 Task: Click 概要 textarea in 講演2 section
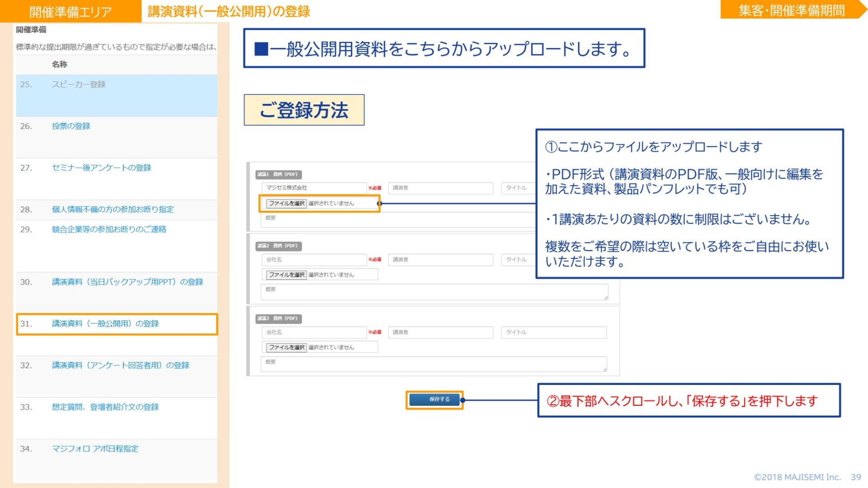[x=434, y=292]
